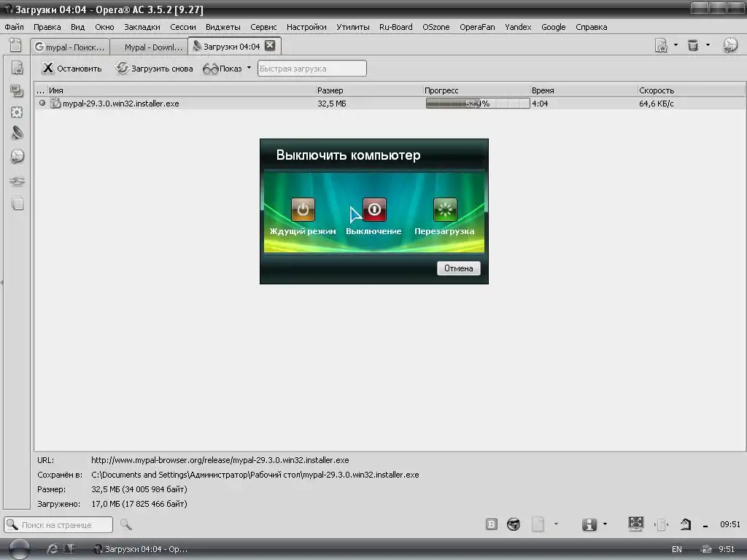Click the B icon in status bar
Image resolution: width=747 pixels, height=560 pixels.
491,524
